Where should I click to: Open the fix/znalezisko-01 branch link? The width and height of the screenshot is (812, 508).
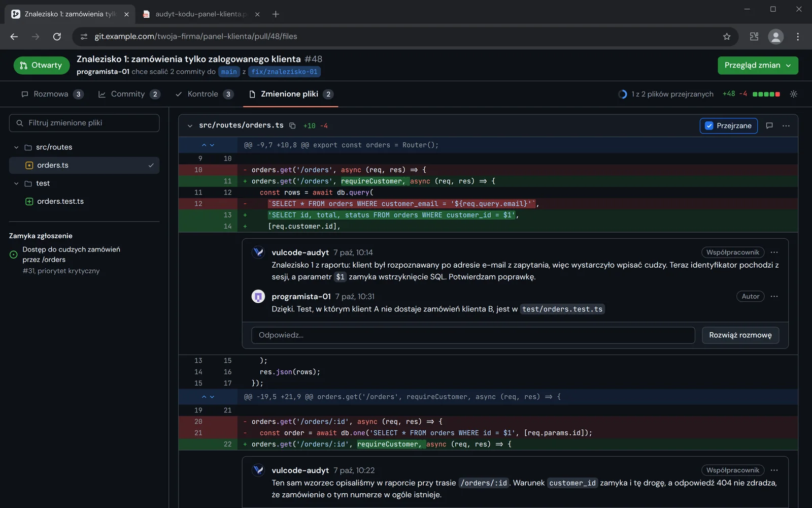point(284,72)
